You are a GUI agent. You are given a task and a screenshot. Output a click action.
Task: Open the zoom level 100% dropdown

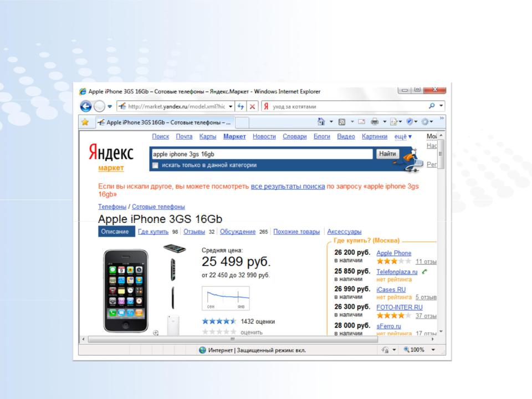433,350
